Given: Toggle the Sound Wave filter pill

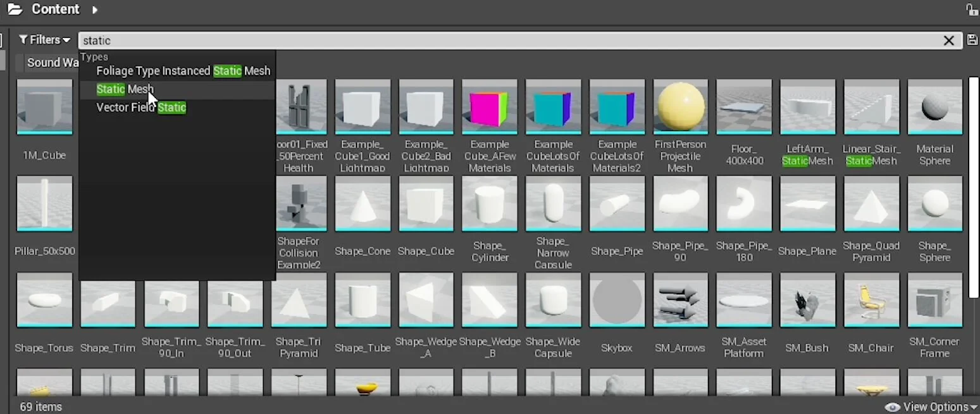Looking at the screenshot, I should [x=51, y=63].
